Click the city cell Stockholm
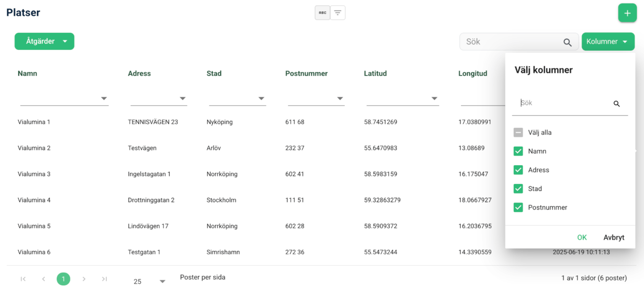 click(221, 200)
